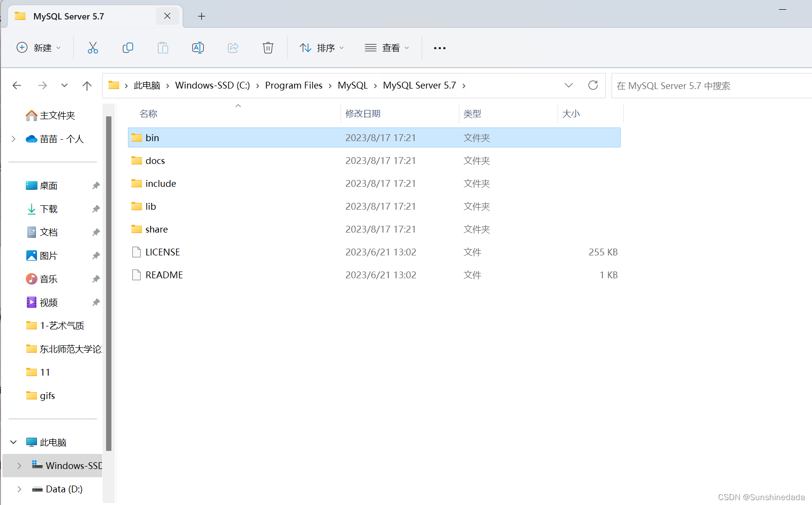Close the MySQL Server 5.7 tab
Screen dimensions: 812x505
[167, 16]
